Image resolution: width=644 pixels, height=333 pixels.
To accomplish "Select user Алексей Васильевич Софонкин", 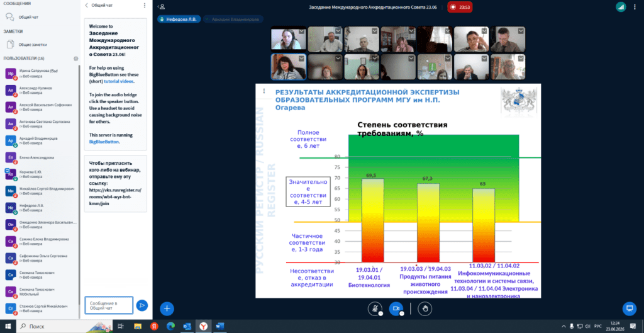I will [x=40, y=107].
